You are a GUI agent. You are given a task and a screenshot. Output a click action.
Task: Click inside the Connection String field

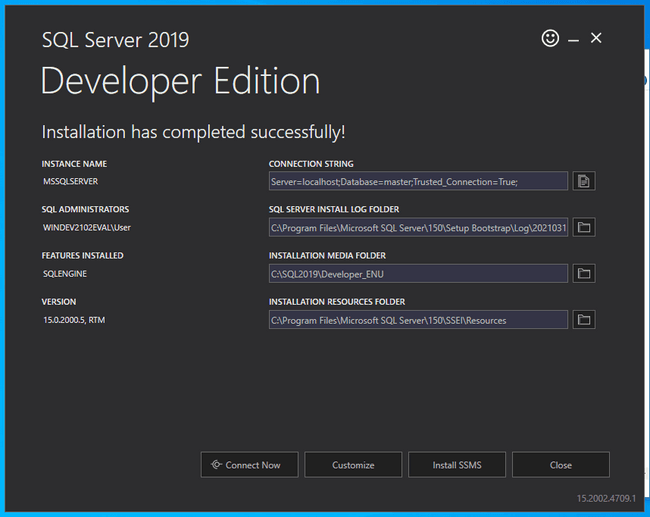[418, 182]
